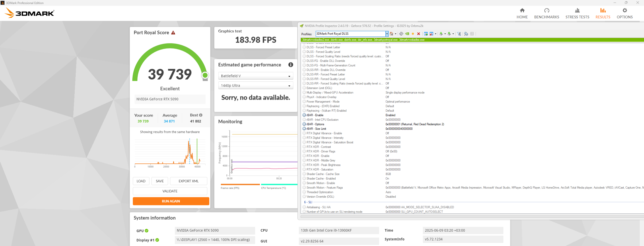Click the NVIDIA GeForce RTX 5090 field under the score

(170, 99)
